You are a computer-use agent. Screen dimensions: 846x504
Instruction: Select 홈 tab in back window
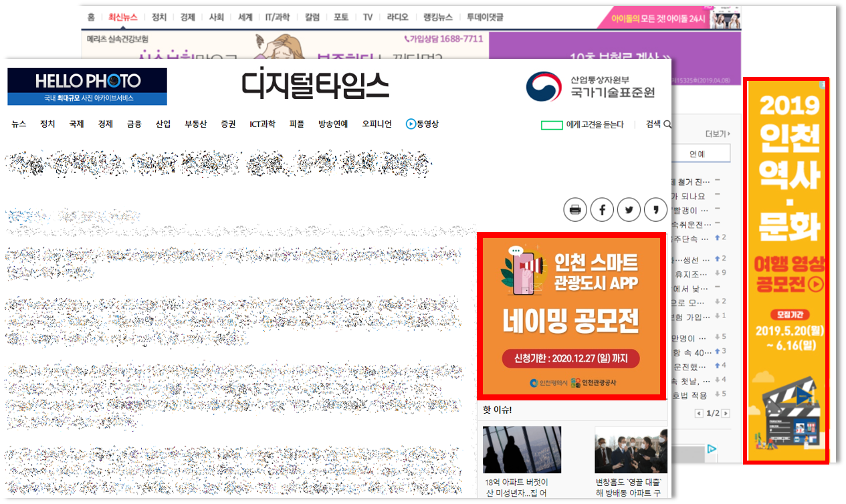pos(91,17)
